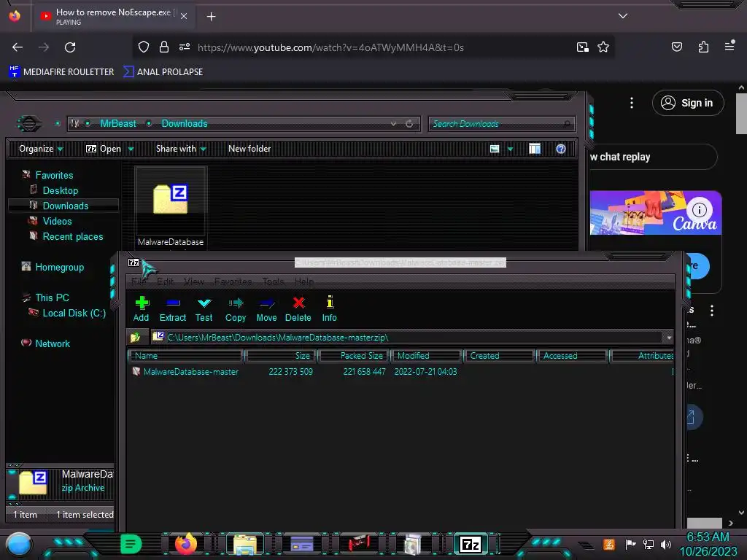The image size is (747, 560).
Task: Sort by the Packed Size column
Action: click(x=354, y=356)
